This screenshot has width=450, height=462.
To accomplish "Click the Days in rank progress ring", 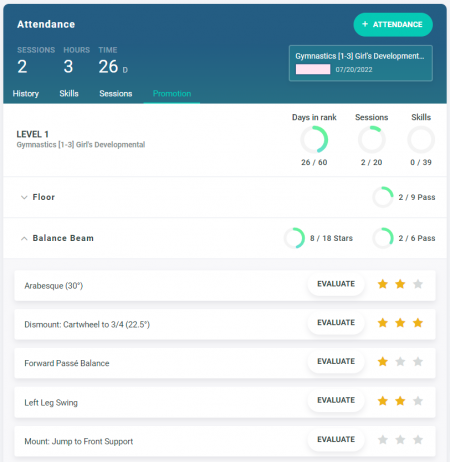I will point(314,139).
